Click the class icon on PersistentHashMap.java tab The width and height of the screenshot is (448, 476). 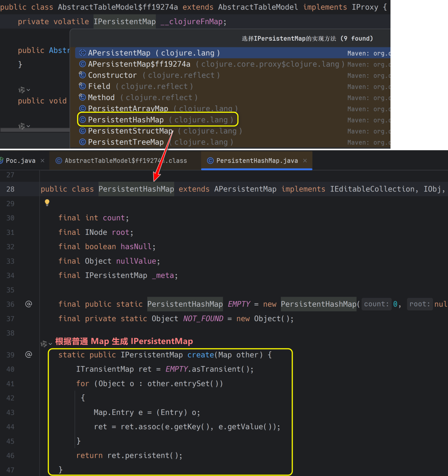point(210,161)
